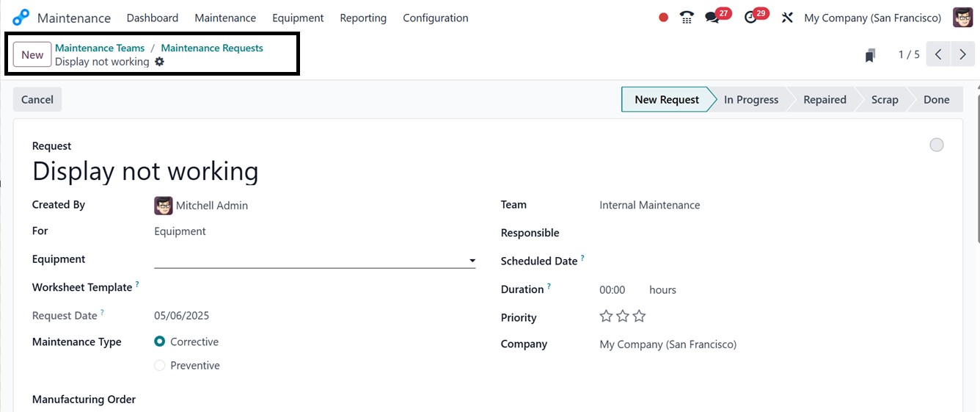Go to previous record using left arrow
The image size is (980, 412).
[938, 54]
